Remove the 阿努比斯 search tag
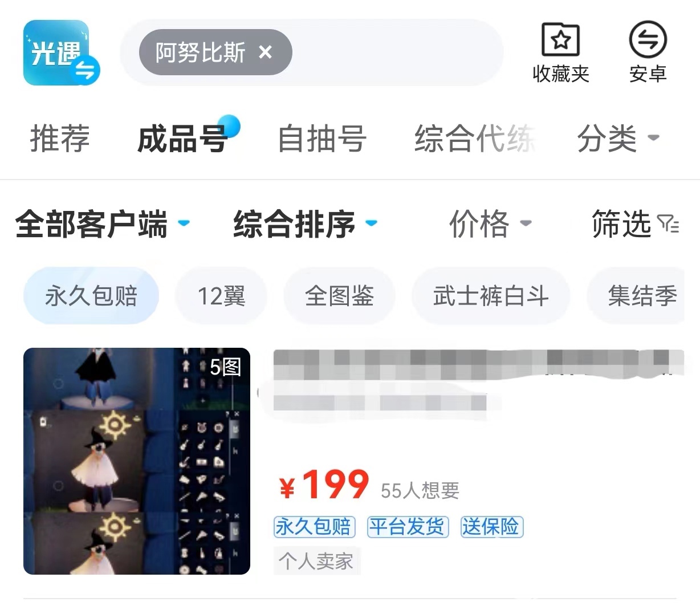The height and width of the screenshot is (614, 700). point(265,52)
